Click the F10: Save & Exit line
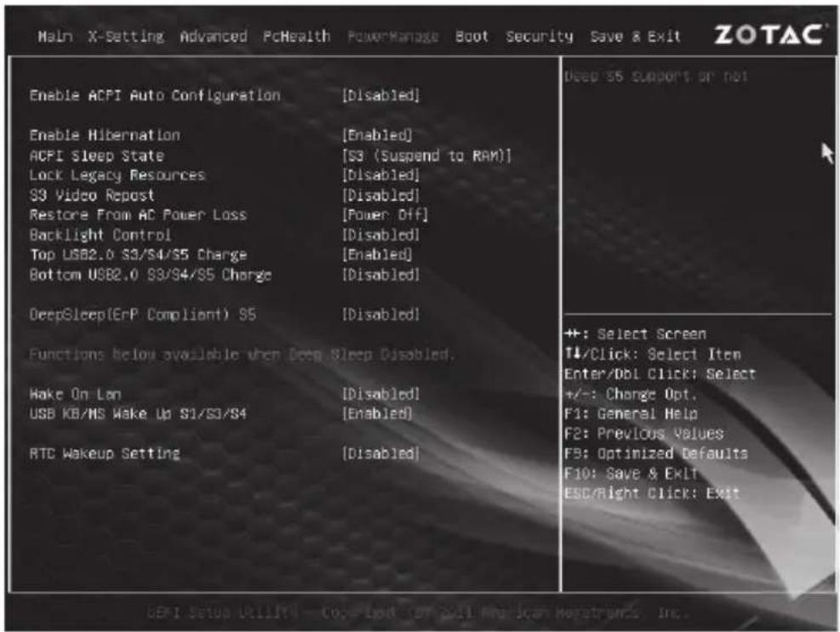The width and height of the screenshot is (840, 632). [x=631, y=474]
